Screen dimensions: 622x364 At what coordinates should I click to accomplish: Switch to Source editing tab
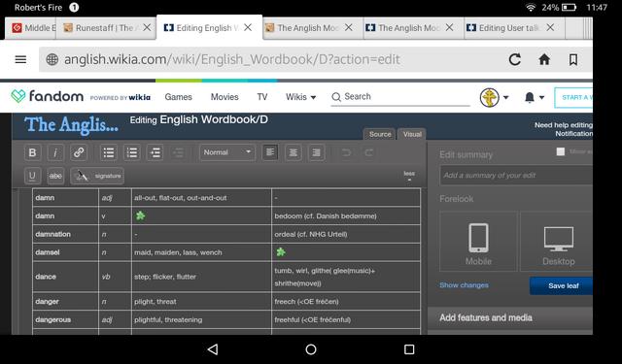[x=380, y=134]
